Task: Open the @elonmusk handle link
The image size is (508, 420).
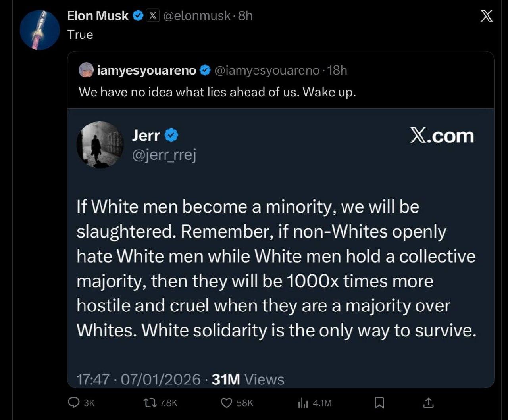Action: tap(197, 16)
